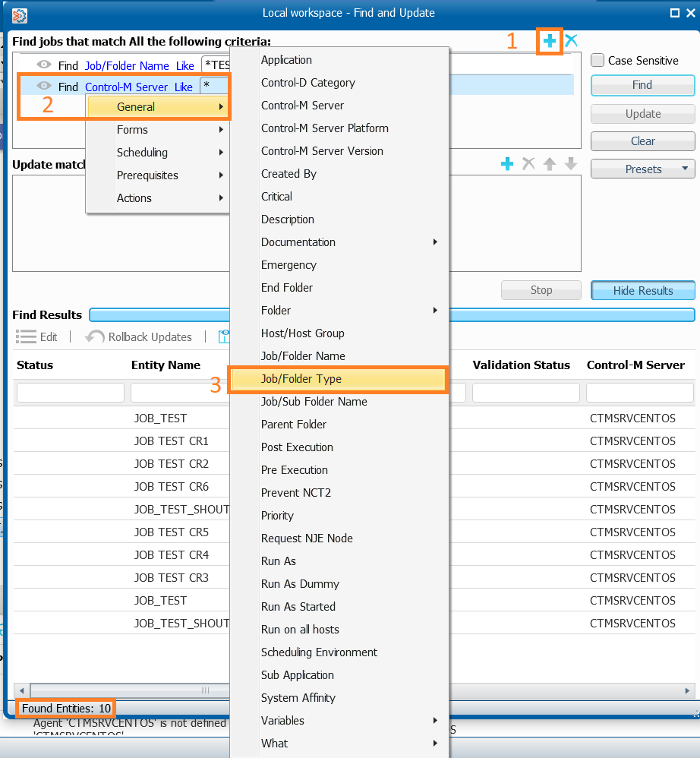
Task: Click the Control-M application logo in title bar
Action: (19, 15)
